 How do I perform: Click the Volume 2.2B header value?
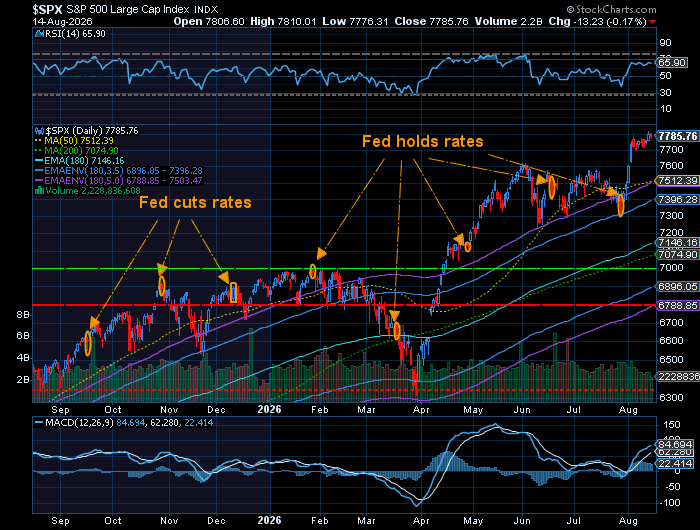pos(509,21)
